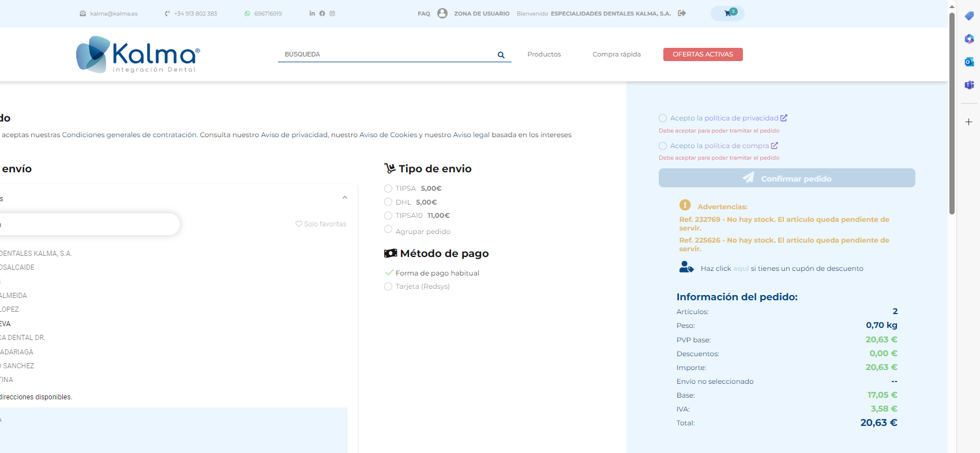
Task: Click the Total 20,63 € value
Action: click(x=878, y=422)
